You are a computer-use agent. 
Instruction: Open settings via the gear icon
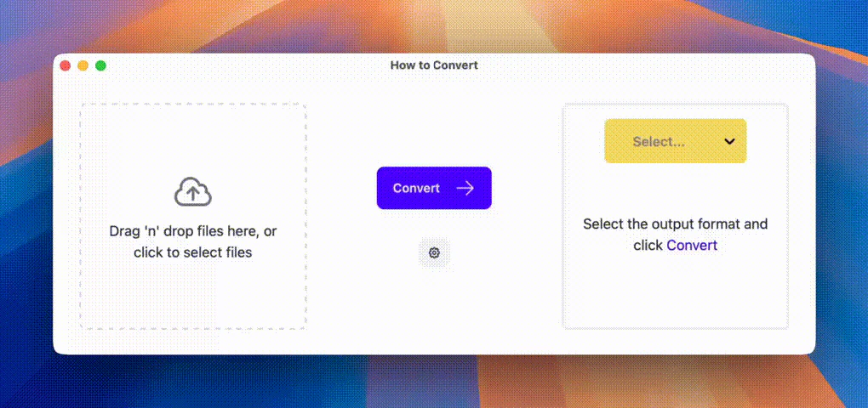[x=434, y=252]
